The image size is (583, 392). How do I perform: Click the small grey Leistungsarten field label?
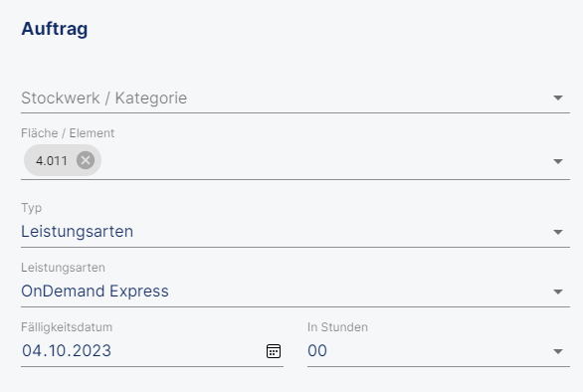(63, 268)
